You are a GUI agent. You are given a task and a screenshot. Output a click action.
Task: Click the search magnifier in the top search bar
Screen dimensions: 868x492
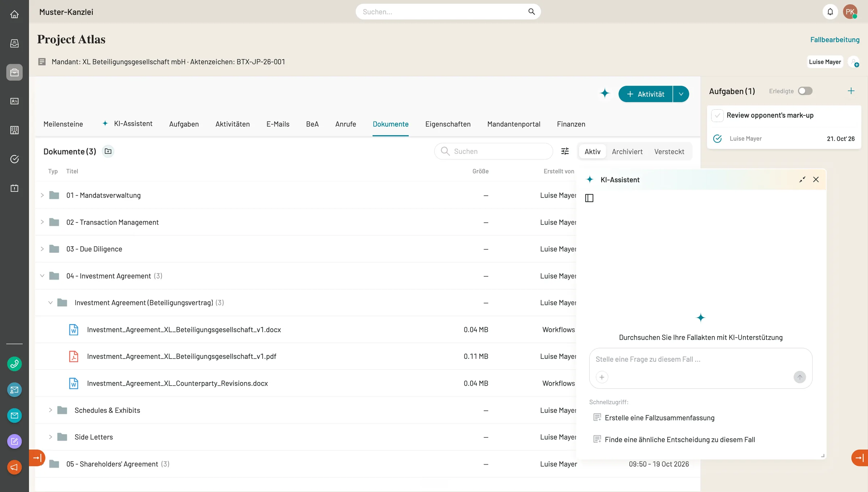(x=531, y=12)
